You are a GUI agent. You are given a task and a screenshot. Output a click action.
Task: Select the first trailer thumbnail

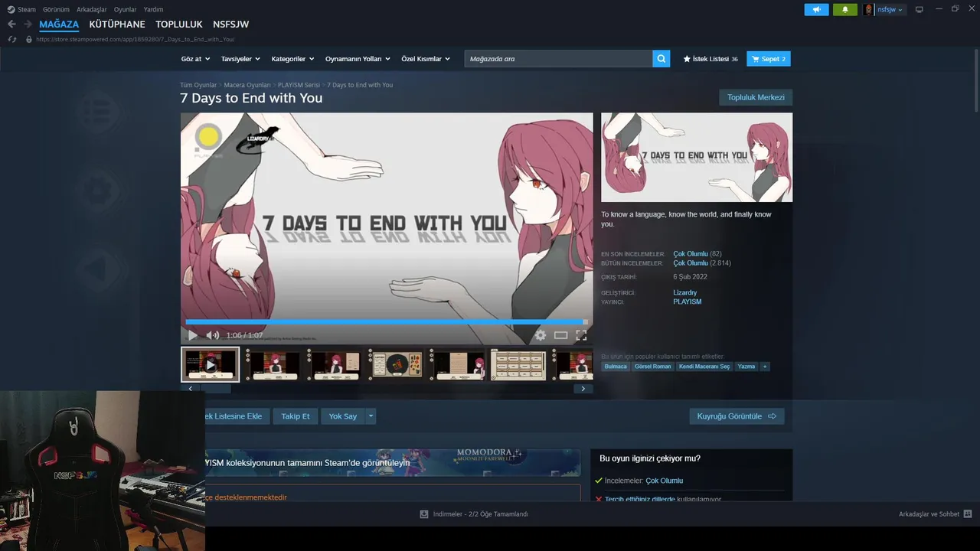pos(210,364)
